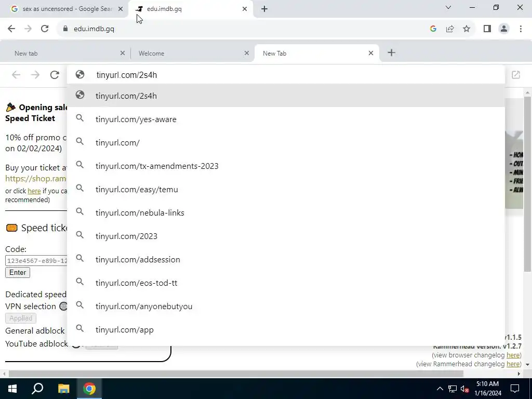Share this page via the share icon
This screenshot has width=532, height=399.
tap(450, 29)
